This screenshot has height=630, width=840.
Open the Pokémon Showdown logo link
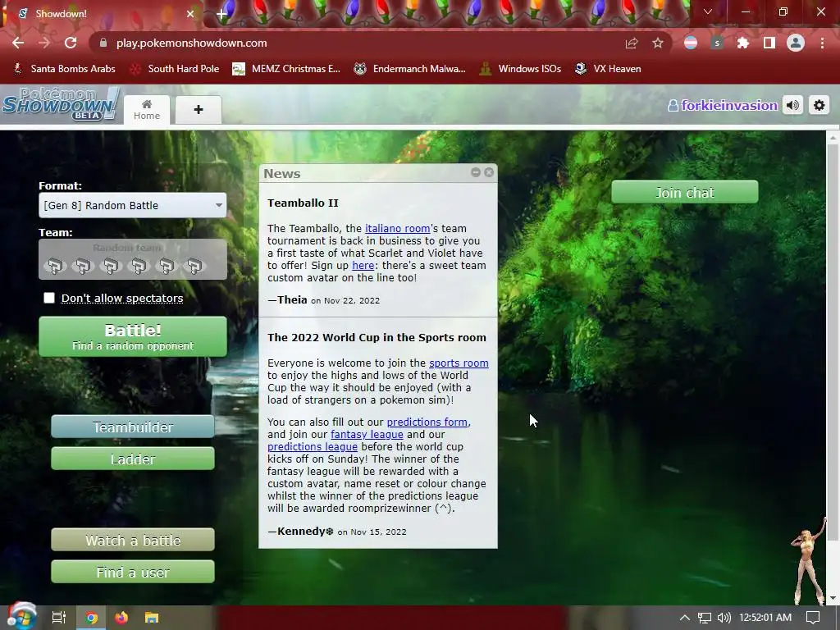(x=60, y=103)
